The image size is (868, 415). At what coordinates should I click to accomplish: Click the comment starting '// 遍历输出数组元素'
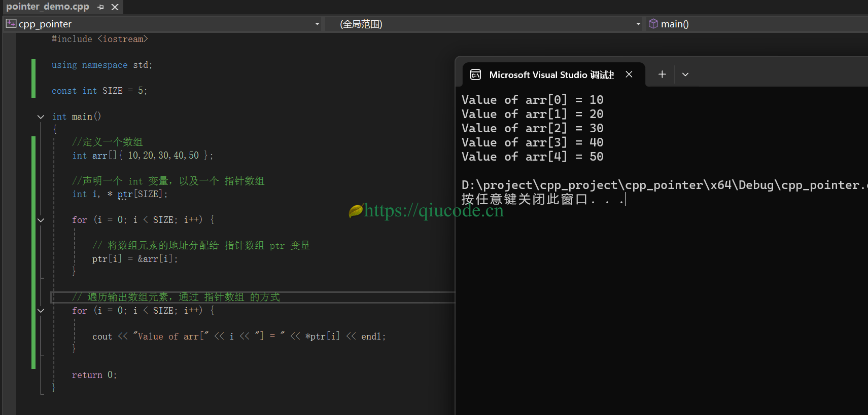coord(176,297)
